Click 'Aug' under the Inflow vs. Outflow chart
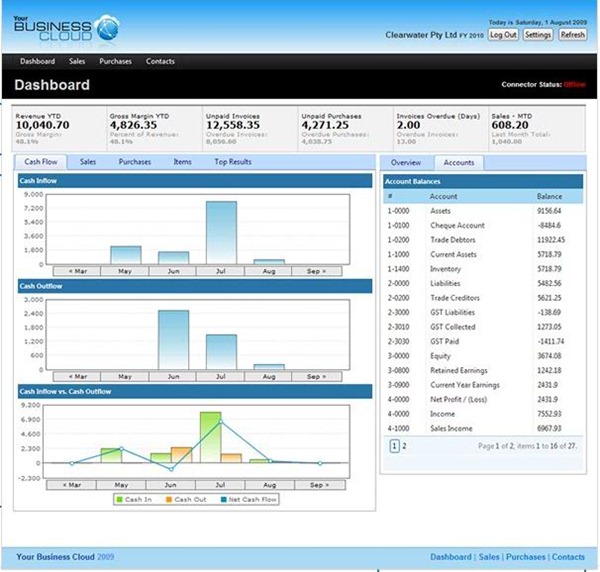 [x=269, y=485]
